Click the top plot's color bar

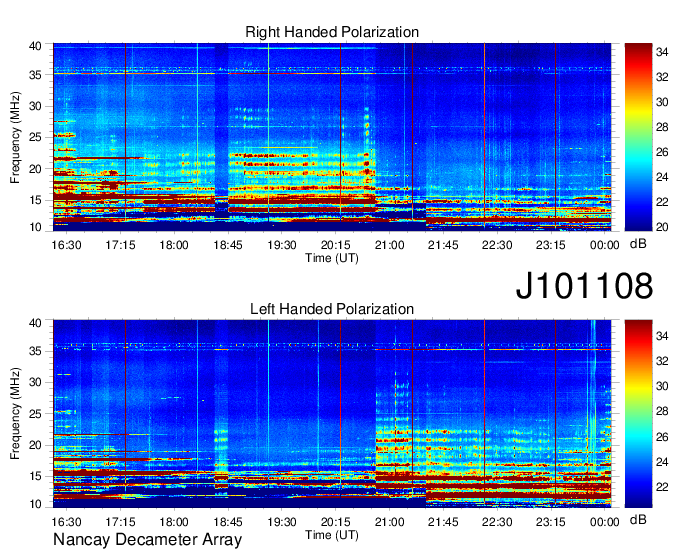pos(638,137)
